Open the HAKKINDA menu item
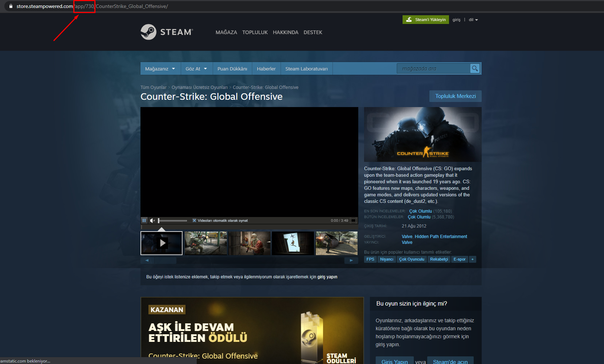Screen dimensions: 604x364 (x=286, y=32)
